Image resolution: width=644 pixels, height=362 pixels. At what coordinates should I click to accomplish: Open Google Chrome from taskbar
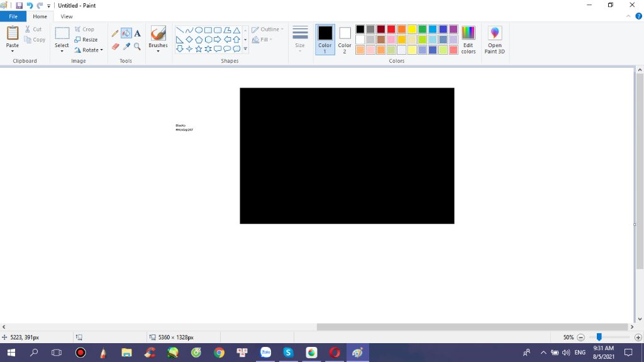pos(219,353)
